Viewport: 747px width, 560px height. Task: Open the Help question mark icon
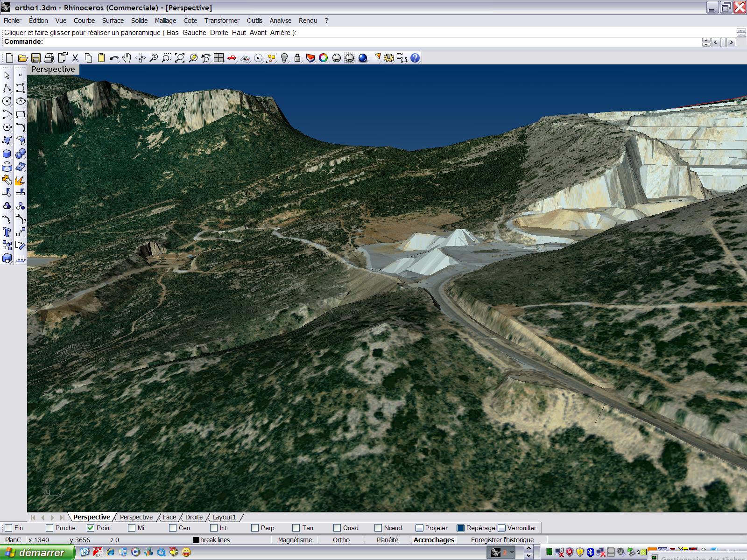(x=415, y=58)
